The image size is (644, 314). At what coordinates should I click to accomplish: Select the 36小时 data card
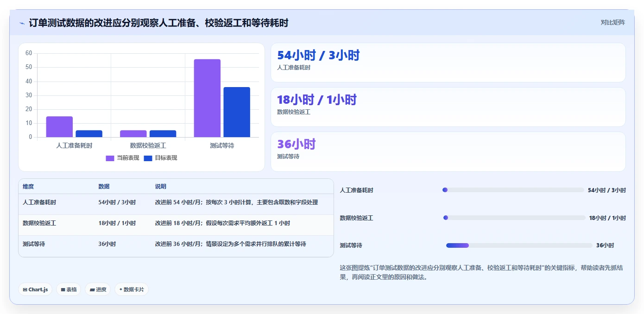coord(448,151)
